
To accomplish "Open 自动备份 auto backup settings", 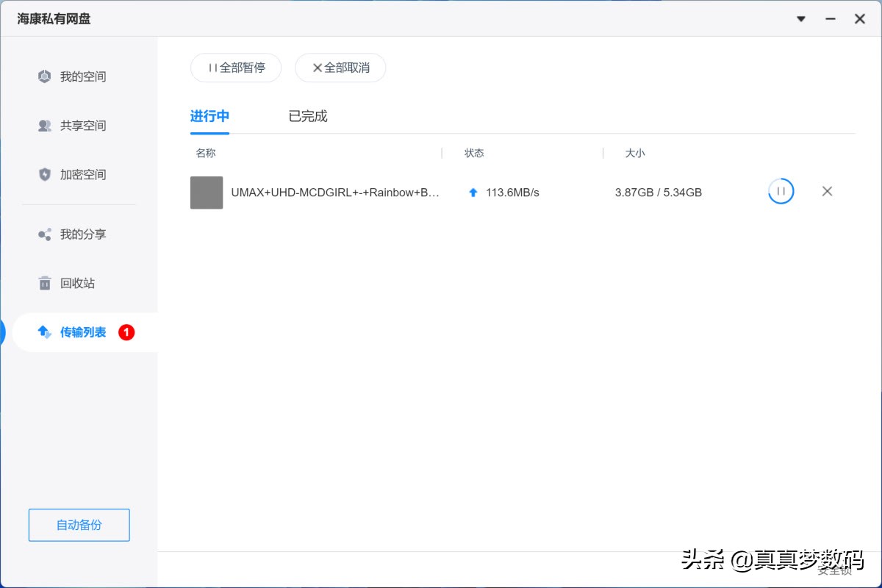I will pyautogui.click(x=79, y=525).
